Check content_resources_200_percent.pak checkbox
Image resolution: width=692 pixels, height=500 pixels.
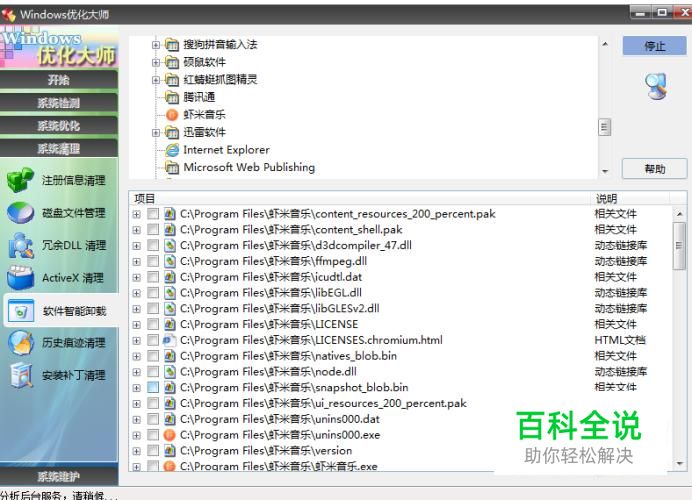[153, 214]
